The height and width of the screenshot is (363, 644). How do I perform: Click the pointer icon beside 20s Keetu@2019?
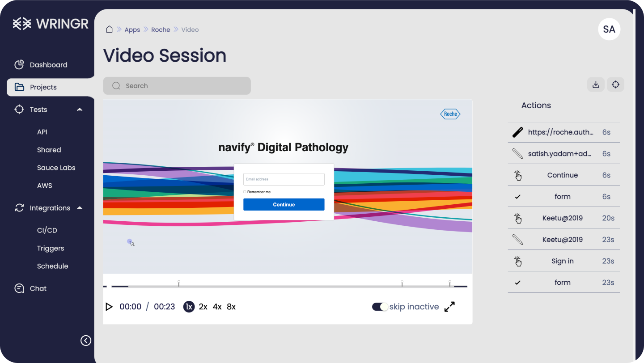pyautogui.click(x=518, y=218)
